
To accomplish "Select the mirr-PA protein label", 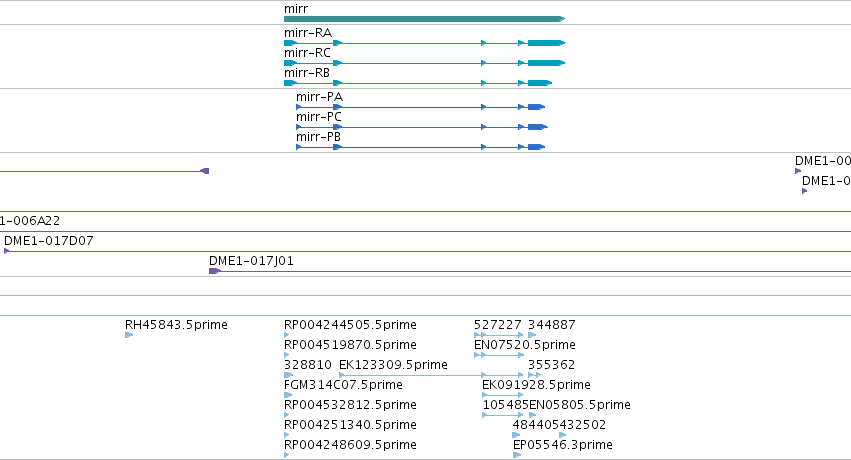I will coord(319,97).
